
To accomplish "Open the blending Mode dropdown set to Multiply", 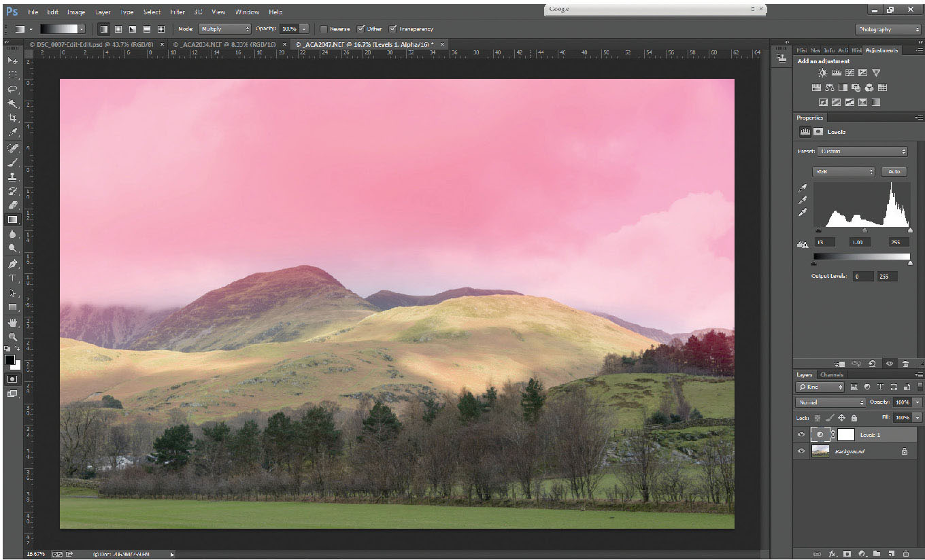I will tap(224, 29).
